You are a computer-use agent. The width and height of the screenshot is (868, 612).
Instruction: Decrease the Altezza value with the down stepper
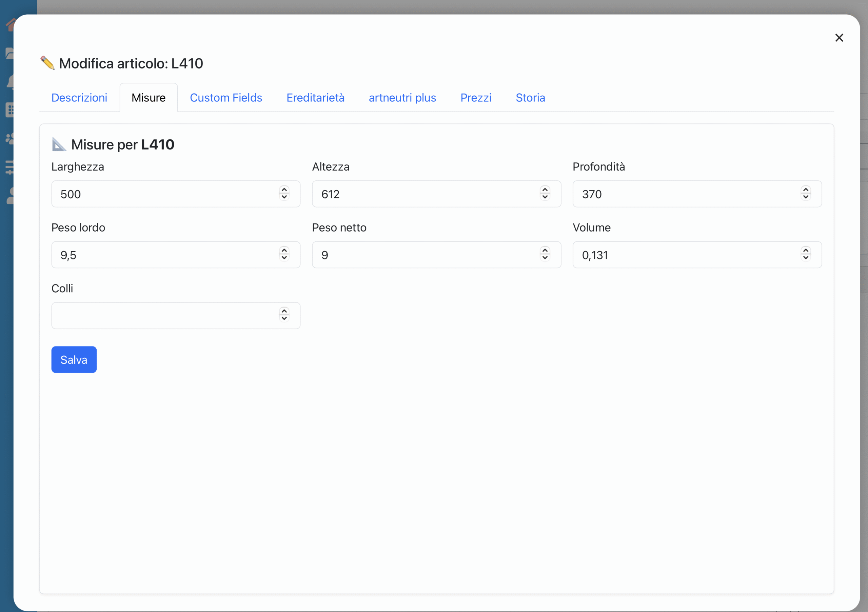[545, 197]
